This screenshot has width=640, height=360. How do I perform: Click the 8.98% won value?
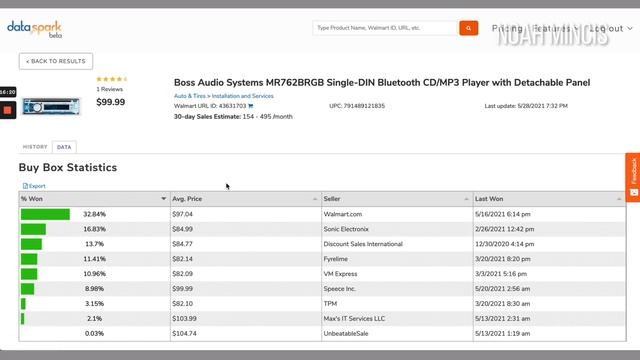pyautogui.click(x=94, y=289)
